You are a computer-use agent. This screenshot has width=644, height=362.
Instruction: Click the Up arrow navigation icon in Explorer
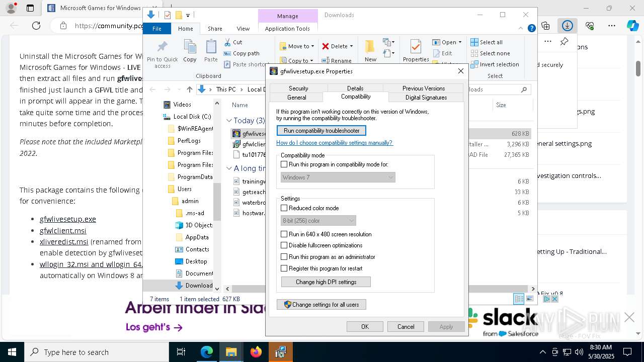(x=189, y=89)
